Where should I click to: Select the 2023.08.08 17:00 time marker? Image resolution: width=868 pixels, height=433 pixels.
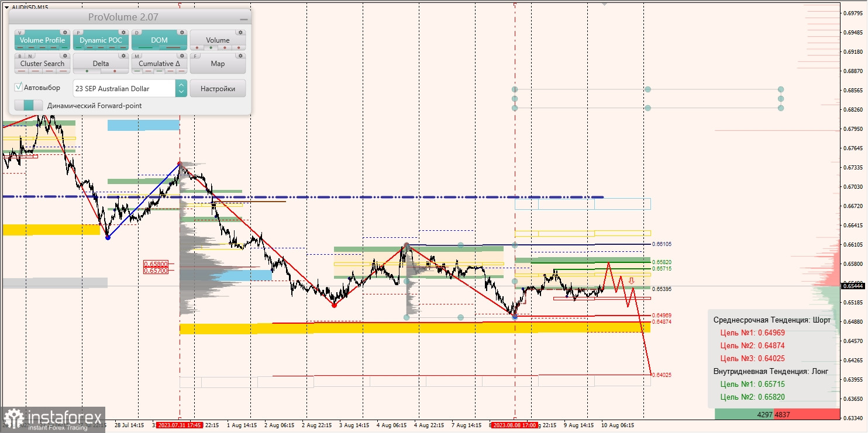tap(515, 425)
